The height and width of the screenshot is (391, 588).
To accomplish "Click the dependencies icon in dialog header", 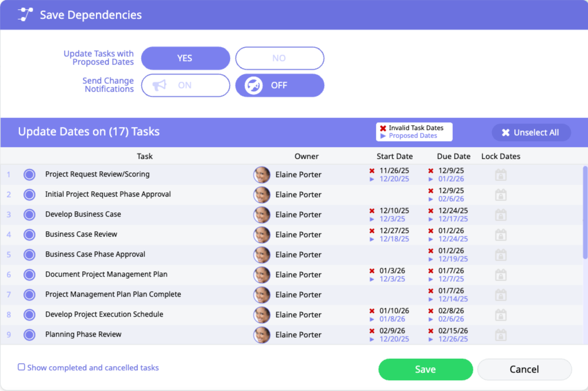I will click(25, 14).
